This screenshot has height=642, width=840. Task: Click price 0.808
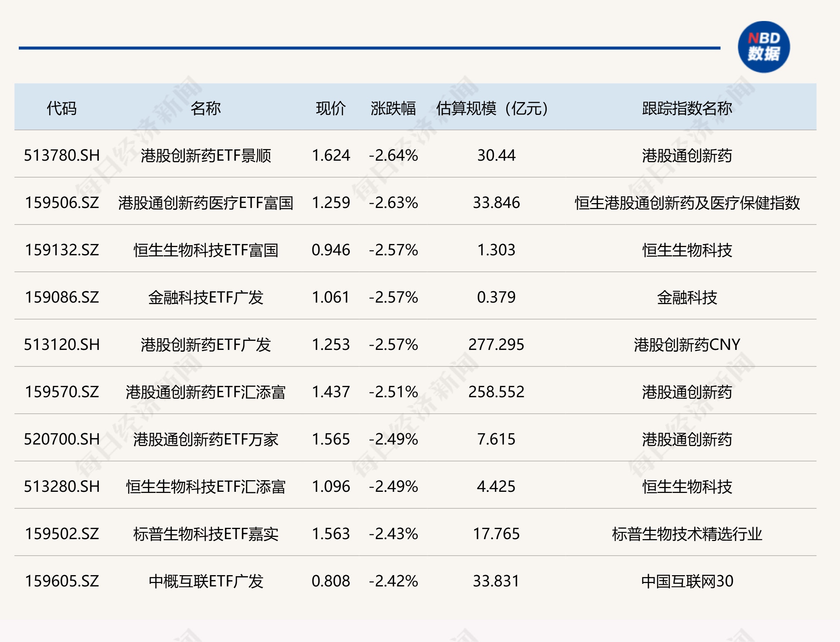(331, 582)
